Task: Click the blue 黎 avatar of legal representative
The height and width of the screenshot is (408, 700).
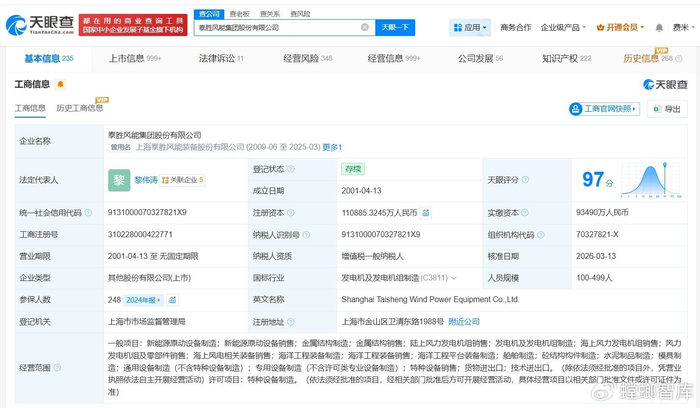Action: pyautogui.click(x=121, y=179)
